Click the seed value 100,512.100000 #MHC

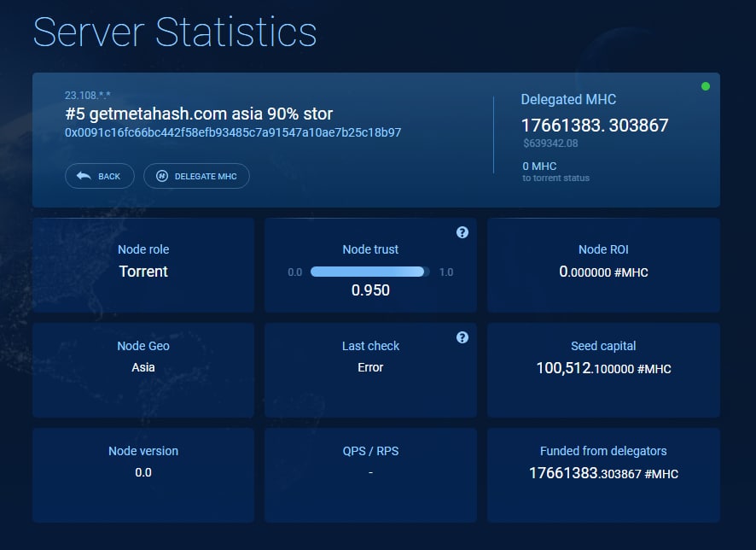603,369
